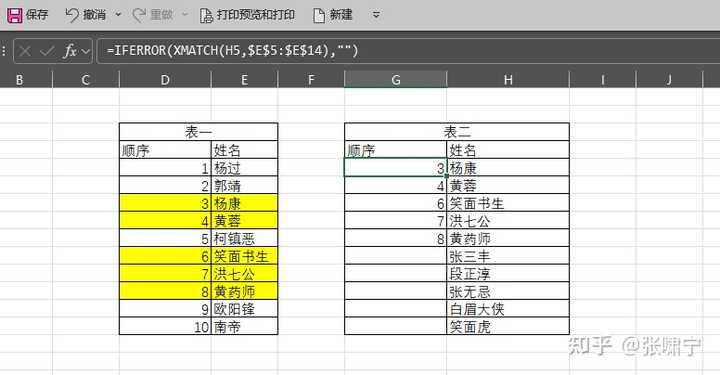Select column D header
Viewport: 720px width, 375px height.
click(165, 80)
